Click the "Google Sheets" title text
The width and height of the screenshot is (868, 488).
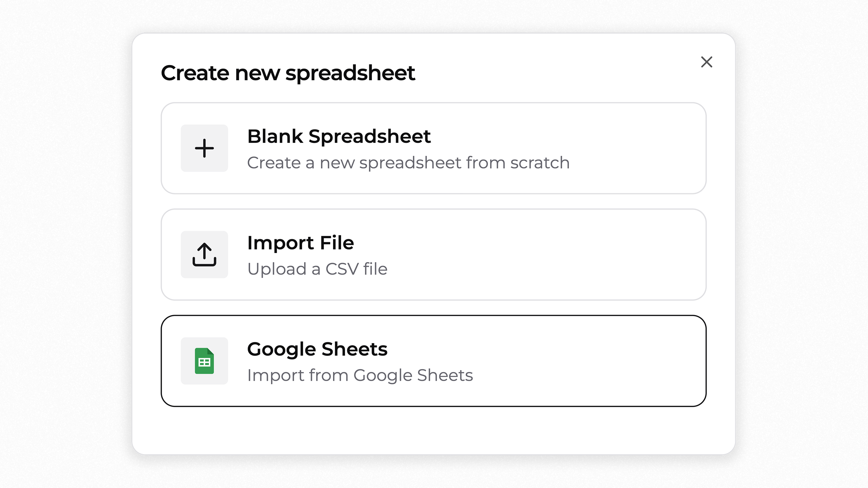pyautogui.click(x=317, y=349)
